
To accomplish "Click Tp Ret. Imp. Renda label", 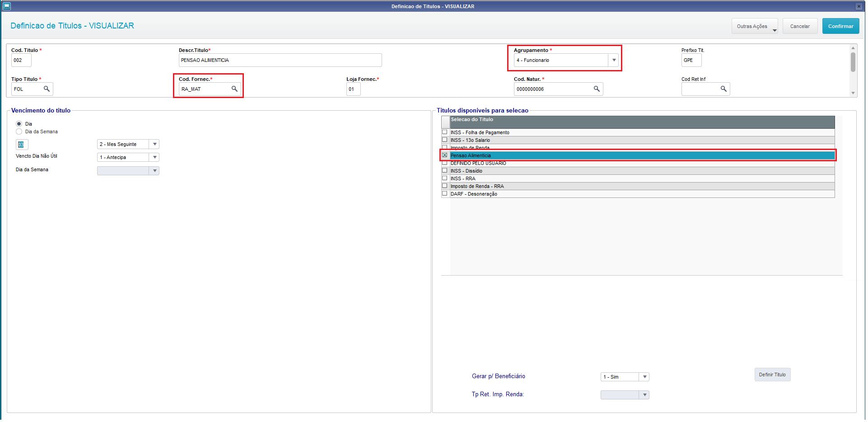I will pyautogui.click(x=498, y=394).
